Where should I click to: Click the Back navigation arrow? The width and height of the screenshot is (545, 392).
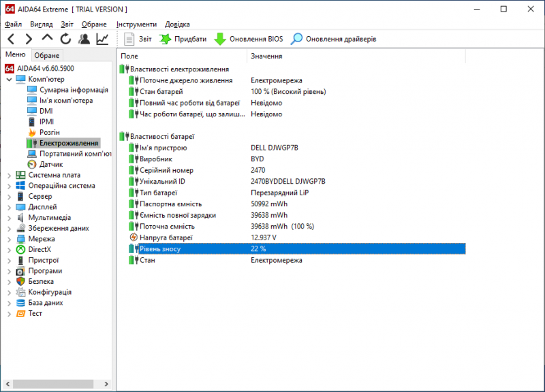click(11, 39)
